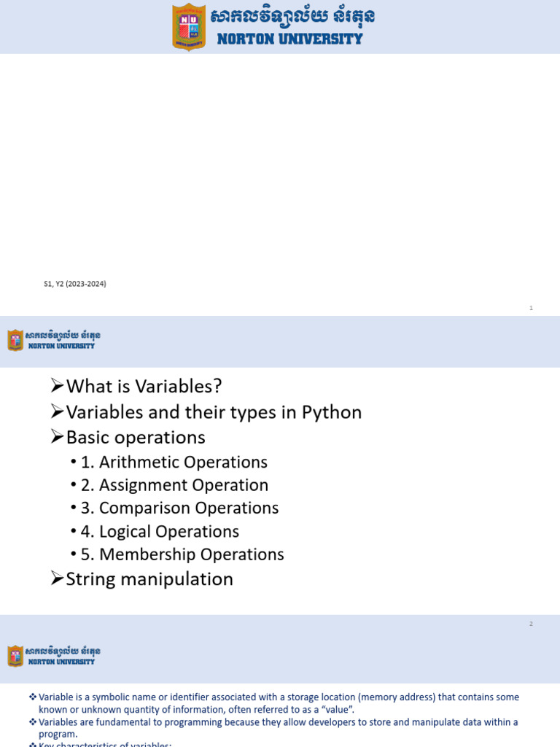Click the large 'NORTON UNIVERSITY' title text
Viewport: 560px width, 747px height.
point(289,39)
